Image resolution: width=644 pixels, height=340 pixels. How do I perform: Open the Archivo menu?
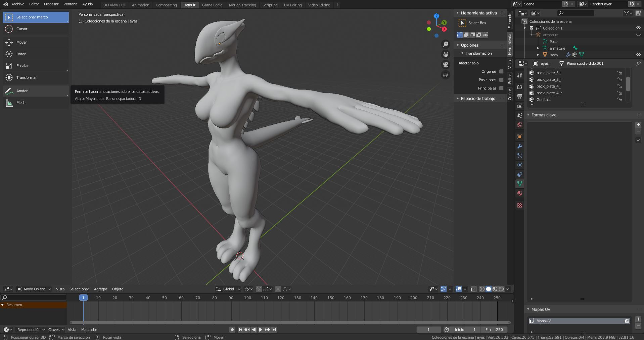pyautogui.click(x=18, y=4)
